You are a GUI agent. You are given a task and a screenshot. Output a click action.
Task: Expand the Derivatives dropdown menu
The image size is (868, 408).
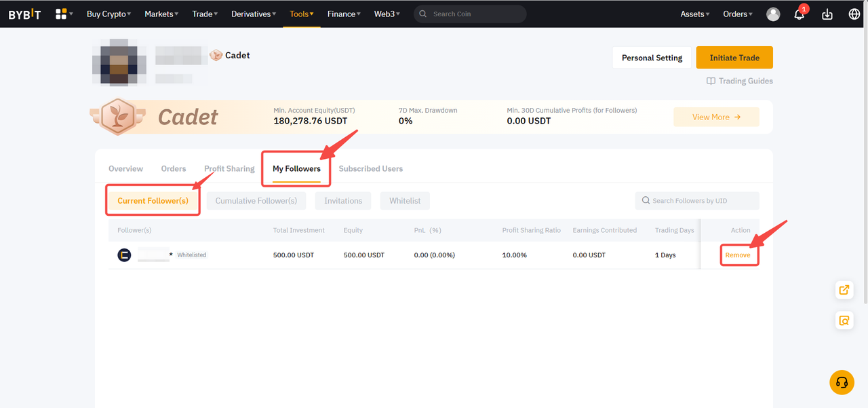[254, 14]
